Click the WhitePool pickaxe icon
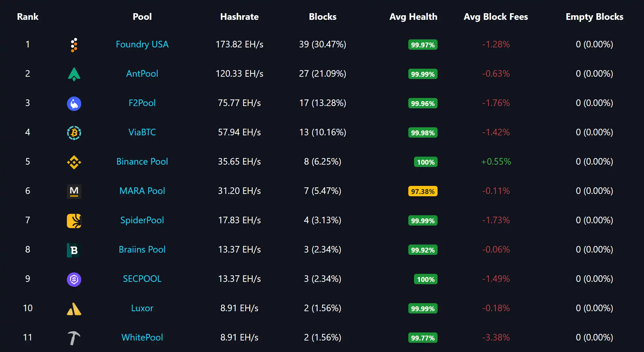Viewport: 644px width, 352px height. (74, 338)
